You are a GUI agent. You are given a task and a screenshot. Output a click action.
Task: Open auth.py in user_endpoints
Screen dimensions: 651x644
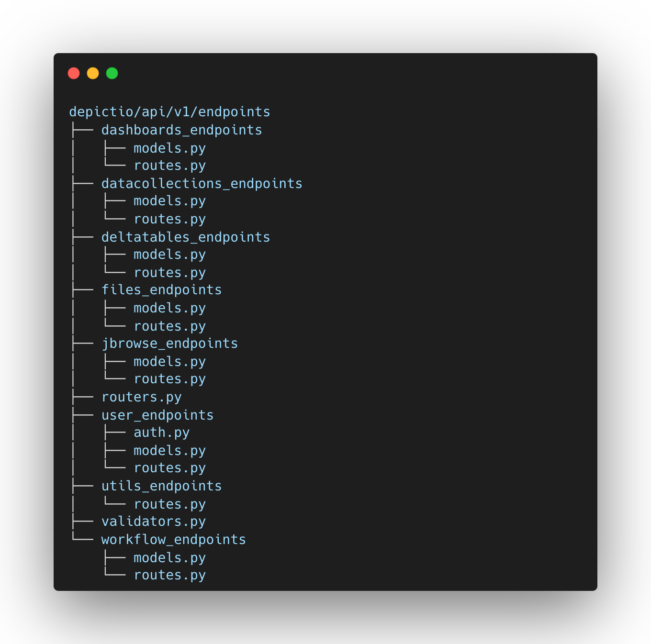click(161, 433)
